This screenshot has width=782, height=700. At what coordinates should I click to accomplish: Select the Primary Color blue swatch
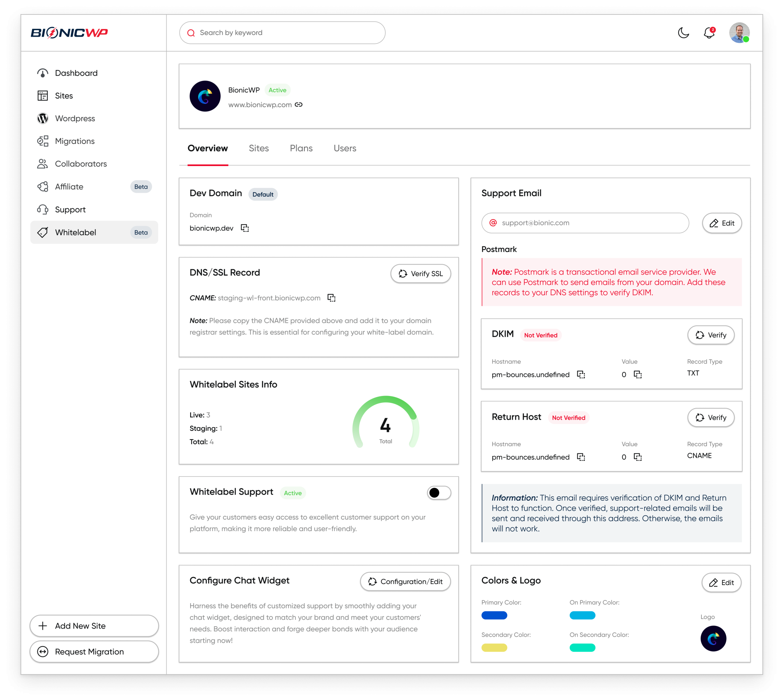(495, 615)
